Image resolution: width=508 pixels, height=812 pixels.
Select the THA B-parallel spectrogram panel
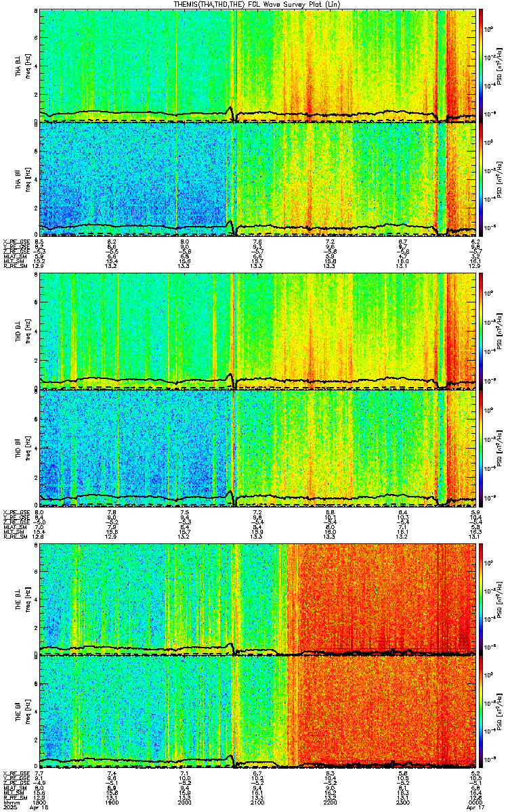[x=257, y=179]
